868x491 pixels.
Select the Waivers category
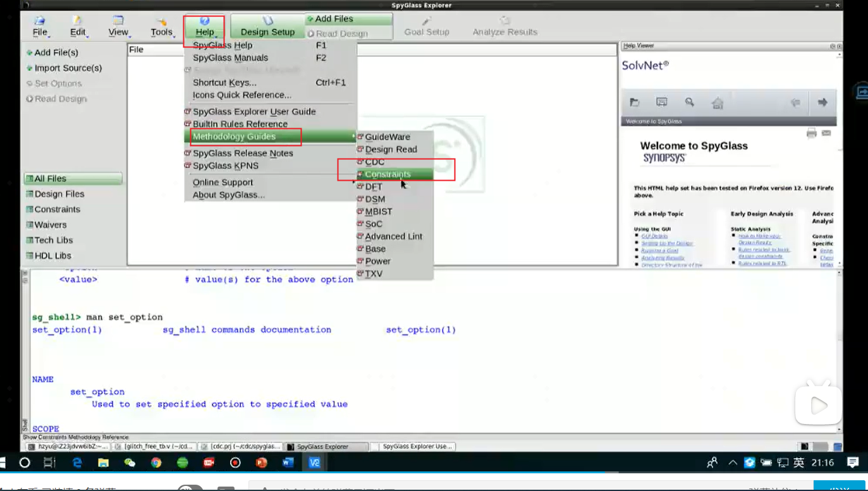click(46, 225)
